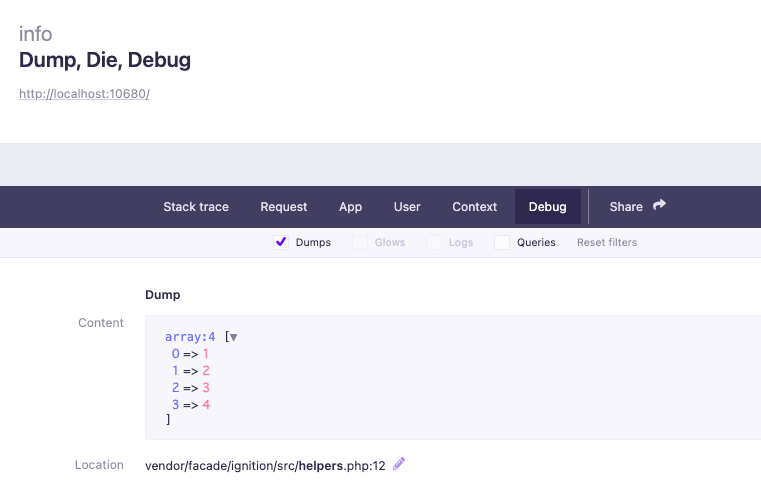Open the http://localhost:10680/ link

(84, 94)
